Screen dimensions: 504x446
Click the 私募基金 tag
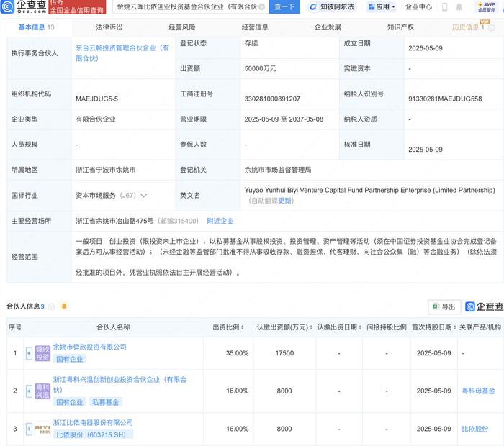tap(105, 402)
